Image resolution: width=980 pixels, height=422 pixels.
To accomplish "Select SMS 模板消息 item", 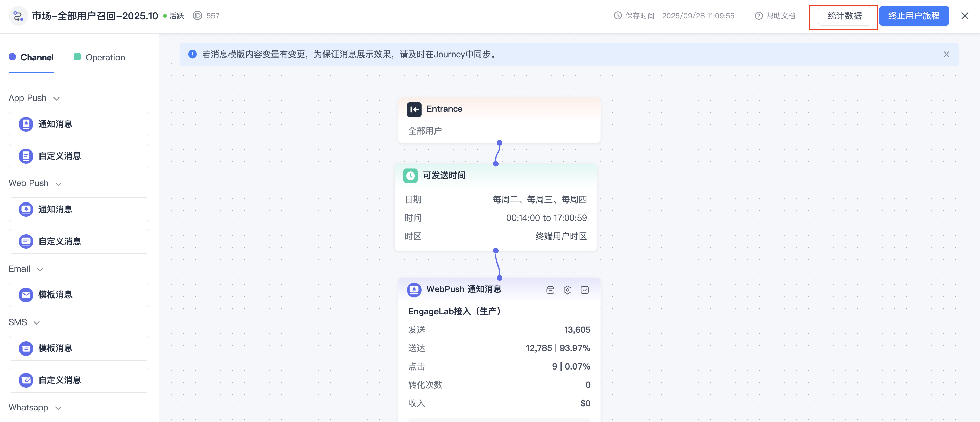I will tap(79, 348).
